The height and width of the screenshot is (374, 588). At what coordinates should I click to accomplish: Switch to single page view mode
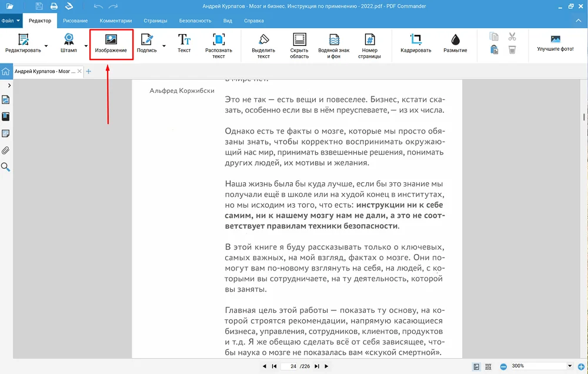476,366
